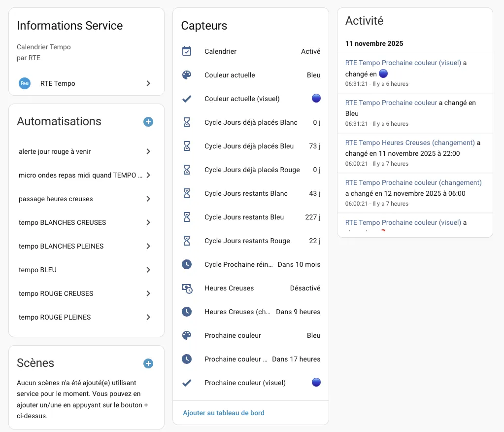This screenshot has height=432, width=504.
Task: Click clock icon for Prochaine couleur Dans 17 heures
Action: (x=187, y=359)
